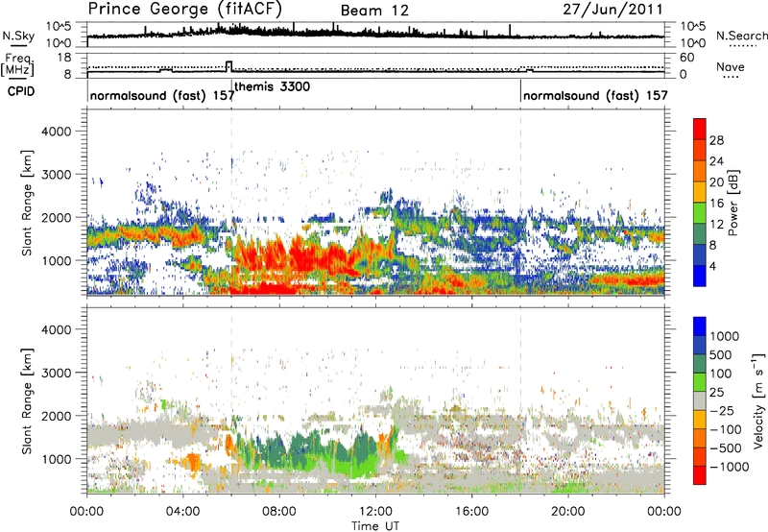
Task: Click the "Time UT" axis title
Action: (375, 526)
